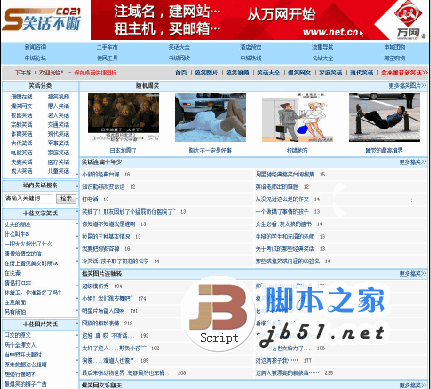The height and width of the screenshot is (389, 431).
Task: Click the 日本地震了 caption link
Action: (x=123, y=151)
